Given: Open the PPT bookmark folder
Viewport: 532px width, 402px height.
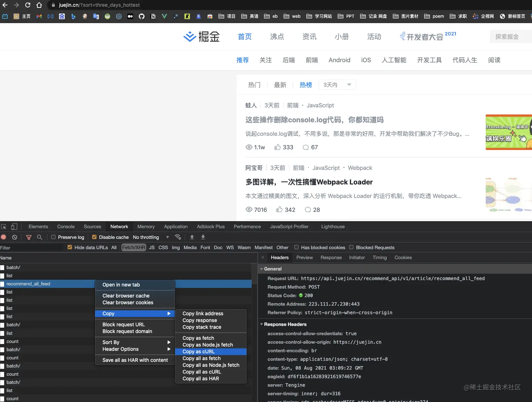Looking at the screenshot, I should pos(346,16).
